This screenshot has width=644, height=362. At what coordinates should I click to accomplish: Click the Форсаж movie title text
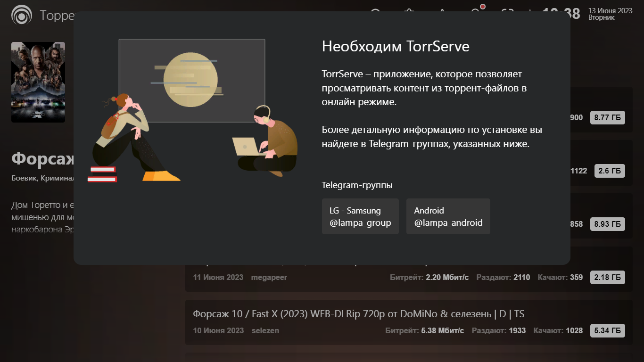[43, 159]
